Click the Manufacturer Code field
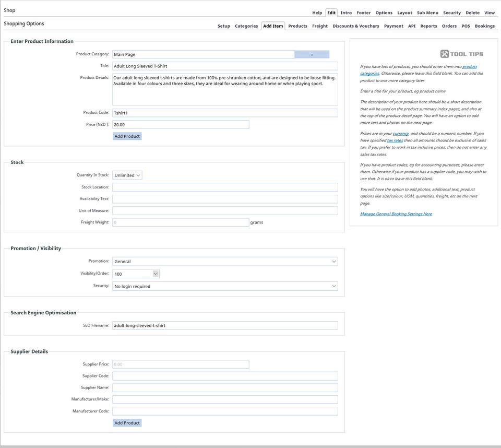The height and width of the screenshot is (448, 501). point(225,411)
